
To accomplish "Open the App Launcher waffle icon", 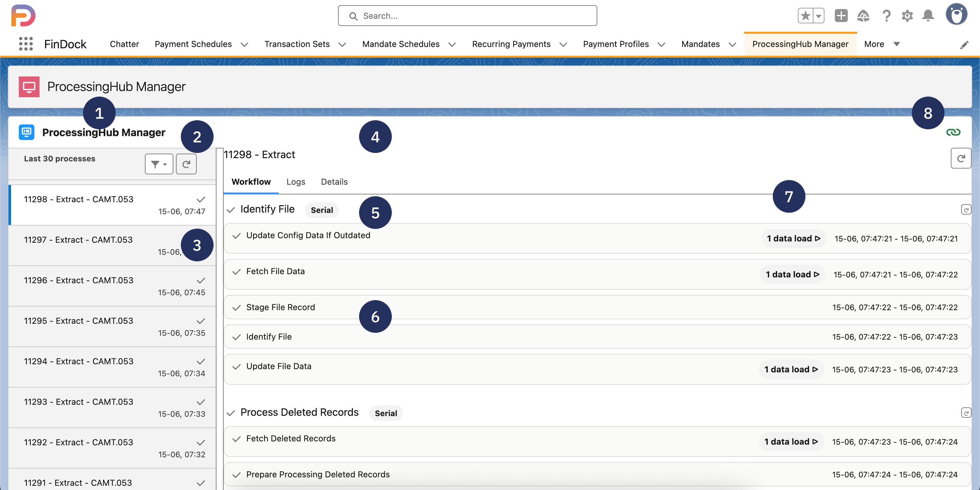I will (26, 44).
